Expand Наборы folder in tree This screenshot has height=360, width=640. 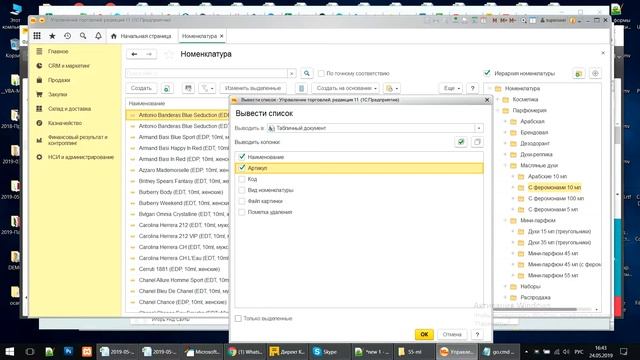[x=505, y=287]
